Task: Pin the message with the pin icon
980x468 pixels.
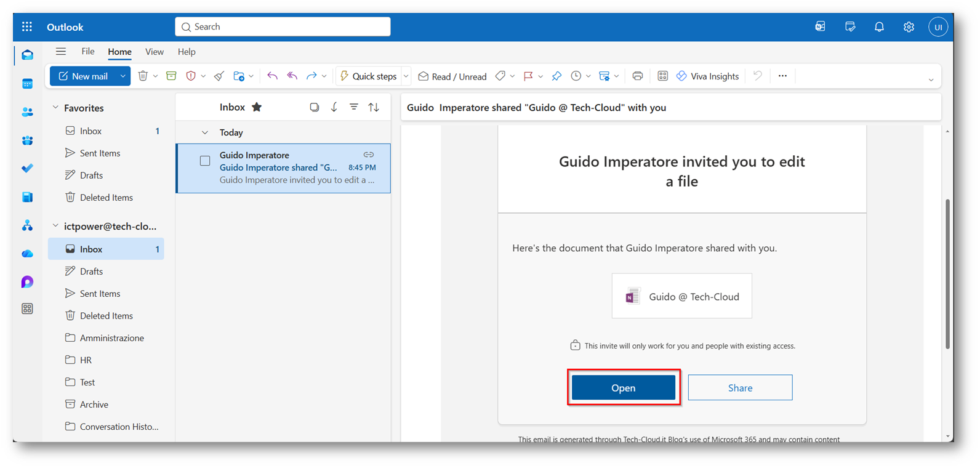Action: [556, 76]
